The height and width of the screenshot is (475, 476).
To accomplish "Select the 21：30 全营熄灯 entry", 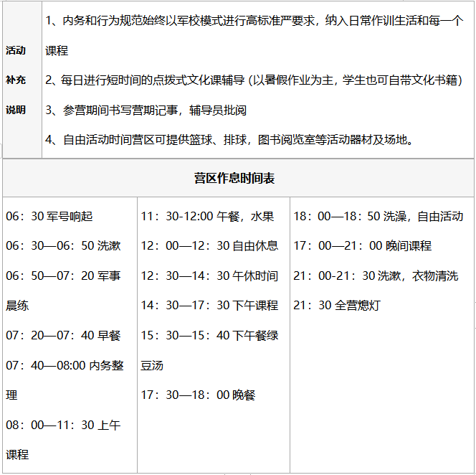I will pyautogui.click(x=337, y=306).
